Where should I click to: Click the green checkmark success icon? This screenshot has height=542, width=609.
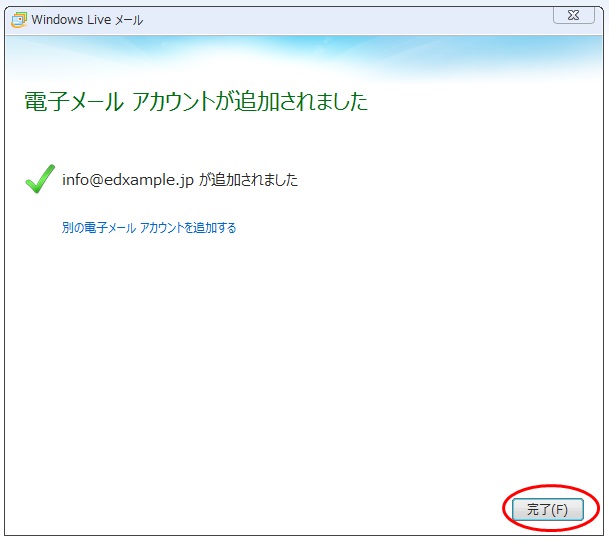pos(39,180)
